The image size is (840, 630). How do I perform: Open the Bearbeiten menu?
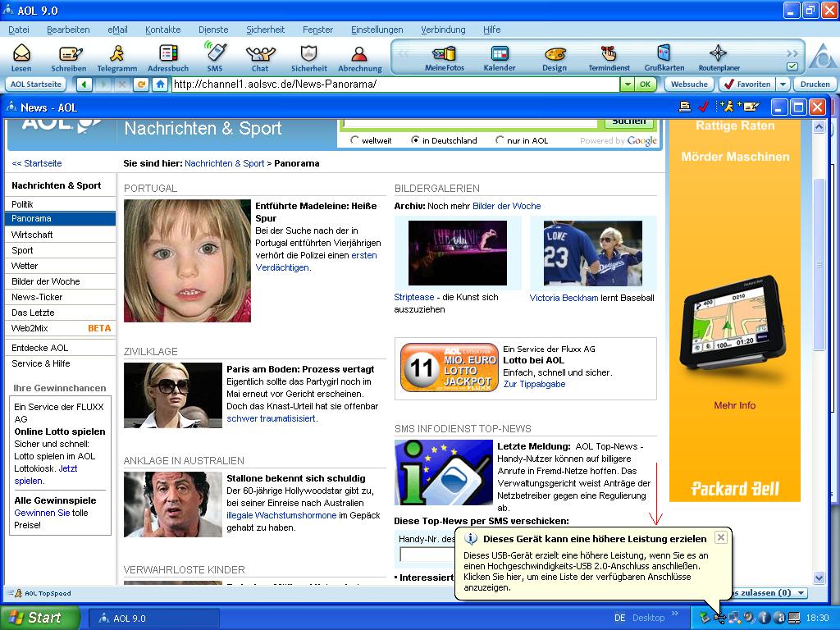coord(68,30)
